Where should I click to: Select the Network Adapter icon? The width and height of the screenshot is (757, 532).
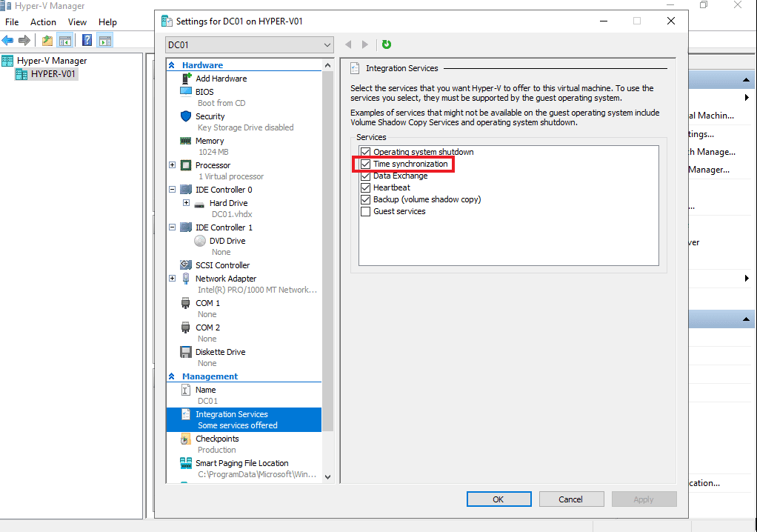pos(186,279)
